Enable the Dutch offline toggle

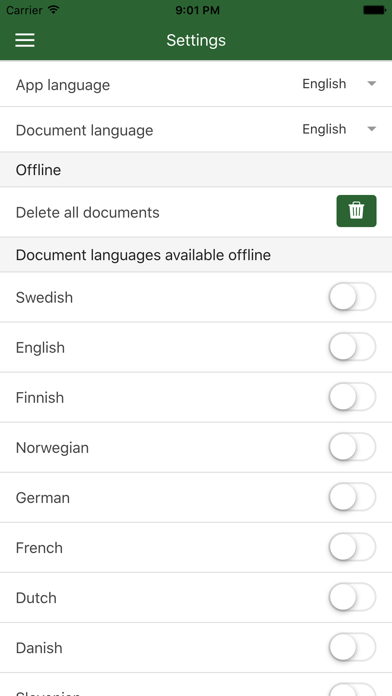click(x=352, y=597)
